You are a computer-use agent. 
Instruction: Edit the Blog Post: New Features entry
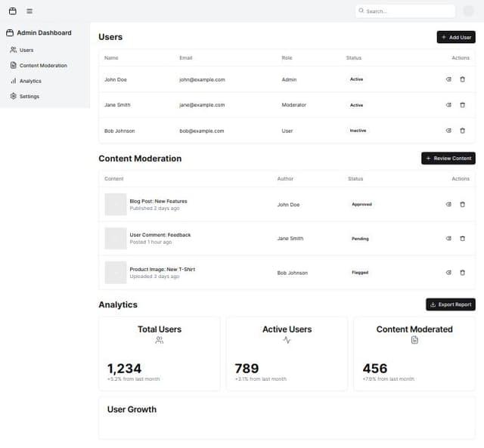(x=448, y=205)
